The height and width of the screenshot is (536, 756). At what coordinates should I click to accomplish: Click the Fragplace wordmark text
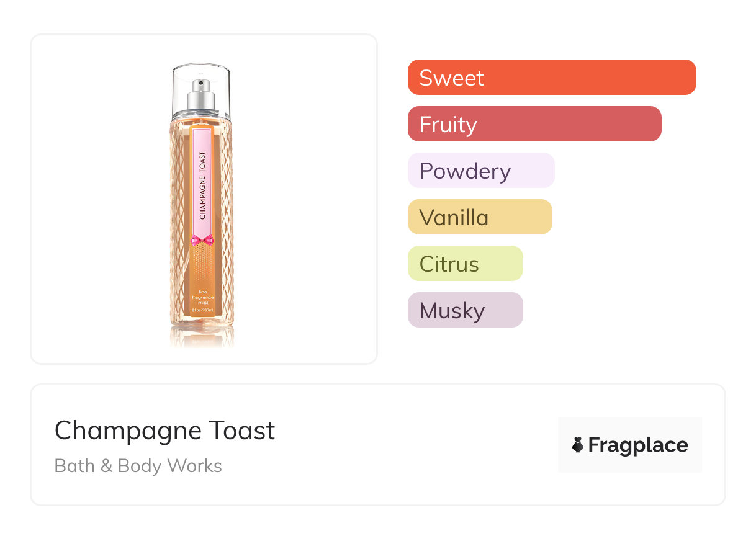pos(638,445)
